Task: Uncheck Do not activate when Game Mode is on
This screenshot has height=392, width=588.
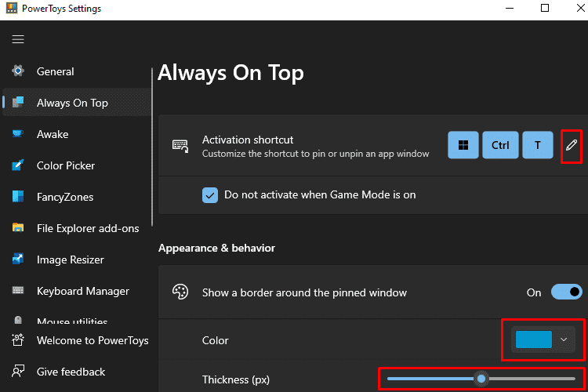Action: (210, 195)
